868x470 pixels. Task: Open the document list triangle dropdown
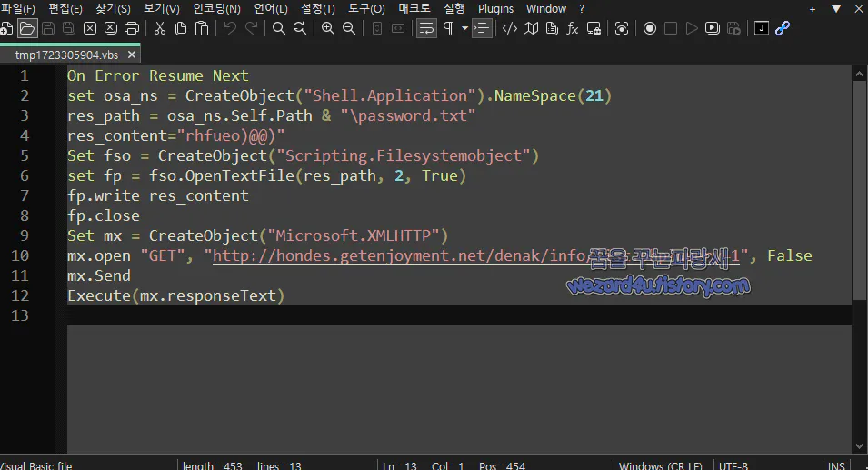click(x=836, y=9)
